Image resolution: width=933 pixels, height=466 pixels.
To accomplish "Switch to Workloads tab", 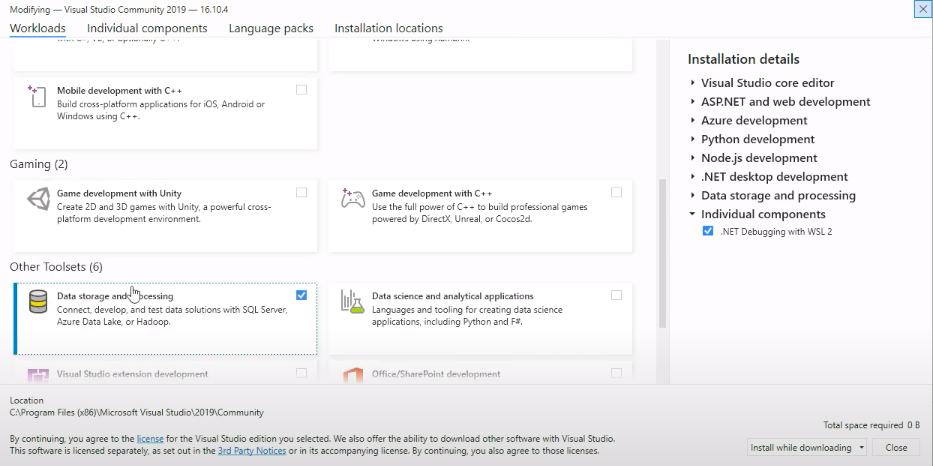I will (x=37, y=28).
